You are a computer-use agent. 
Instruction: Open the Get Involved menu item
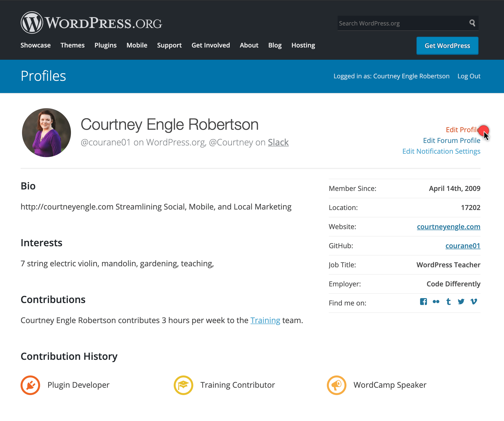pyautogui.click(x=211, y=45)
